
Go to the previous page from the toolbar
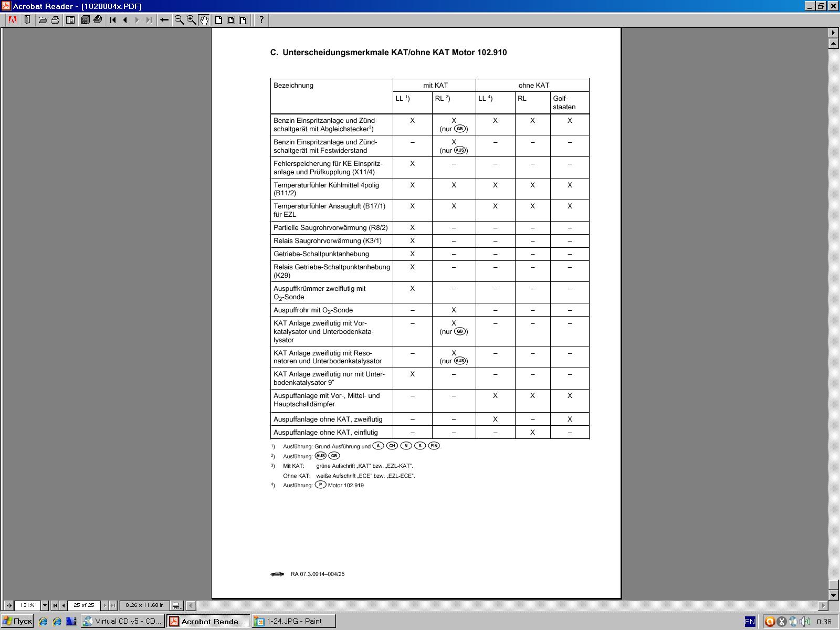[x=125, y=20]
